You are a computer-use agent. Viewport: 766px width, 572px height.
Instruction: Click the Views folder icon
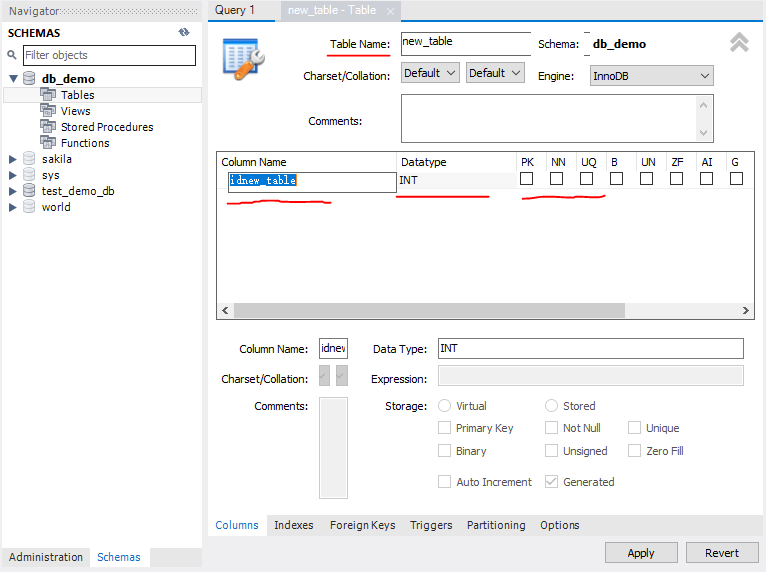pos(48,110)
